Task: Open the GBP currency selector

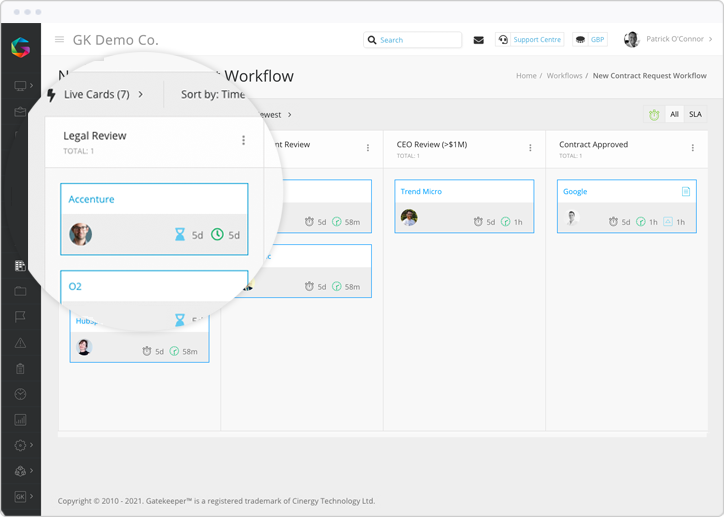Action: tap(590, 40)
